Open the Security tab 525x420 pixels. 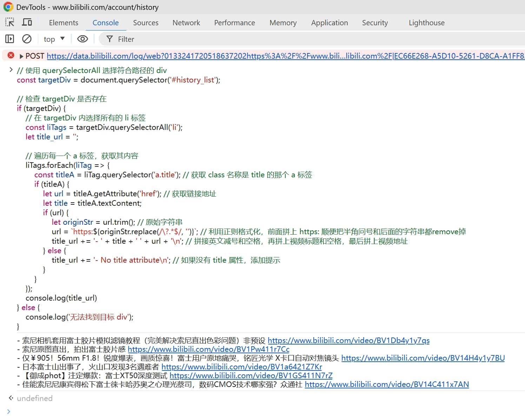coord(375,23)
